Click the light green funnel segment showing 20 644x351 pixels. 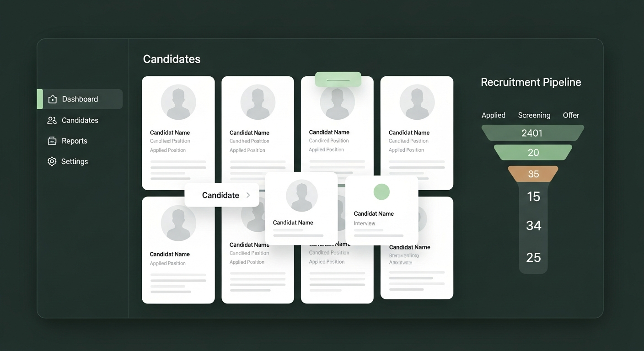click(533, 153)
